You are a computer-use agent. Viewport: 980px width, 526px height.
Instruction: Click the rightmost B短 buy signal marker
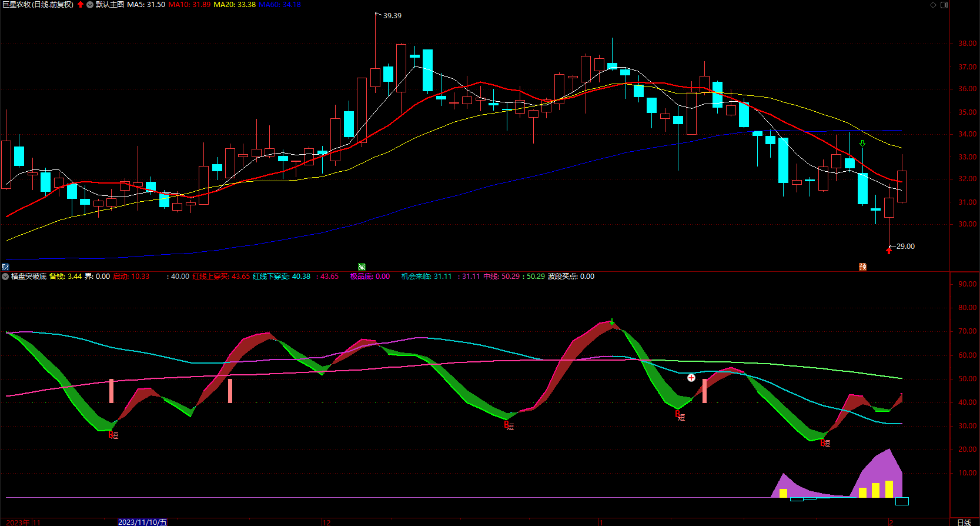tap(825, 443)
